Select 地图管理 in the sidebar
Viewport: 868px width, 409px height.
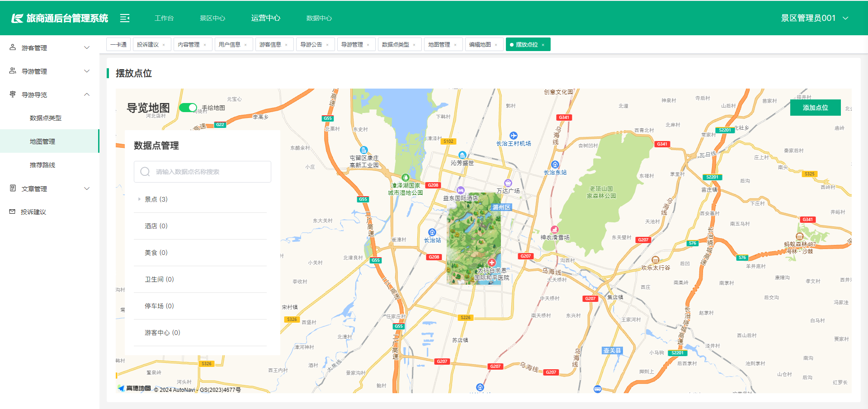tap(50, 141)
